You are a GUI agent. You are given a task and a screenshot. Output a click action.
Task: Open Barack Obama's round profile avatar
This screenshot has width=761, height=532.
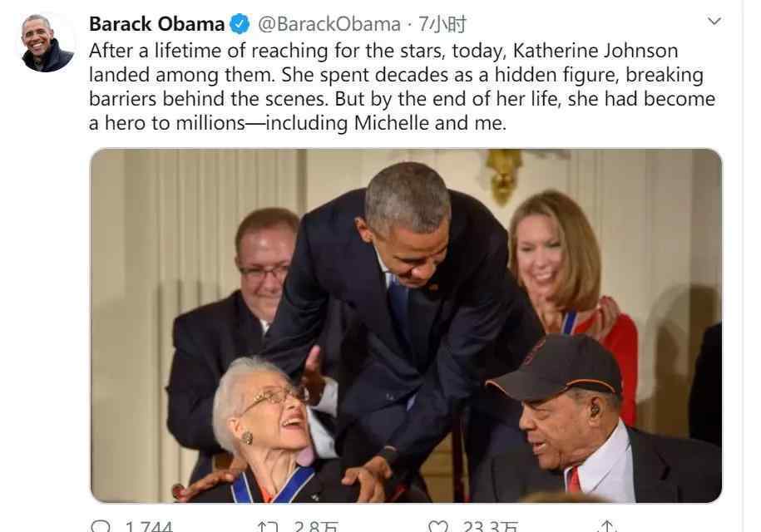[47, 42]
